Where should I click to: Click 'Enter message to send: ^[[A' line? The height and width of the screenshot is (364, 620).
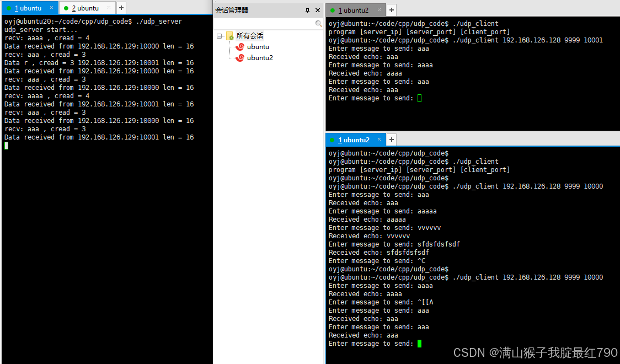tap(381, 302)
